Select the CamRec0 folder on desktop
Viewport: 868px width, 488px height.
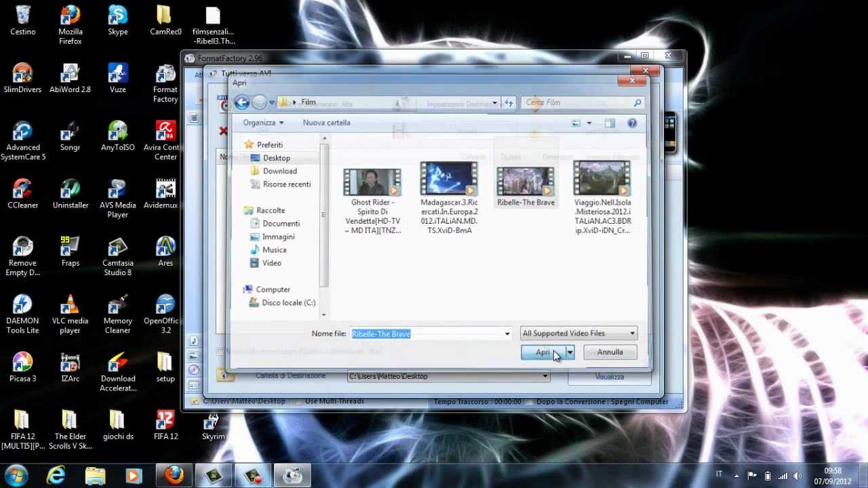[165, 20]
